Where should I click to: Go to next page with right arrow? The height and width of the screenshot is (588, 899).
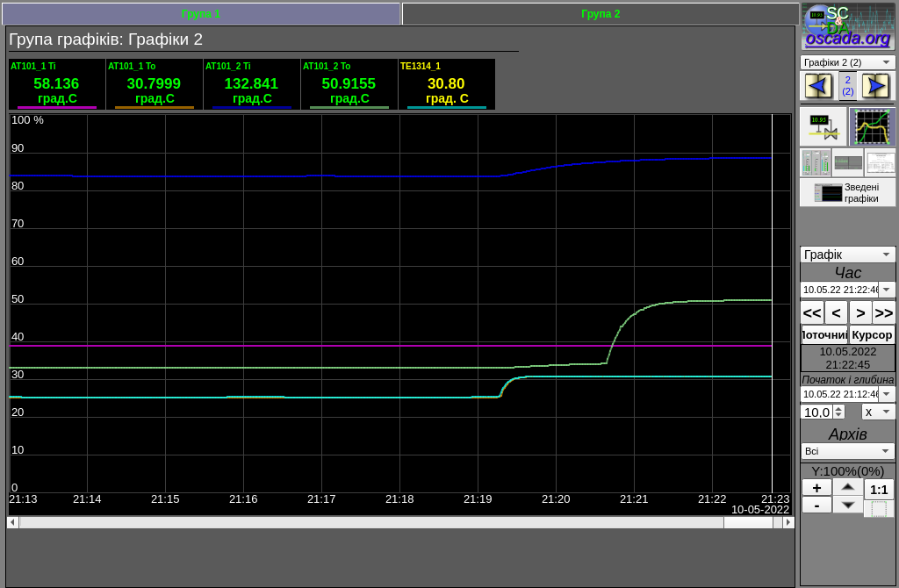pos(875,85)
